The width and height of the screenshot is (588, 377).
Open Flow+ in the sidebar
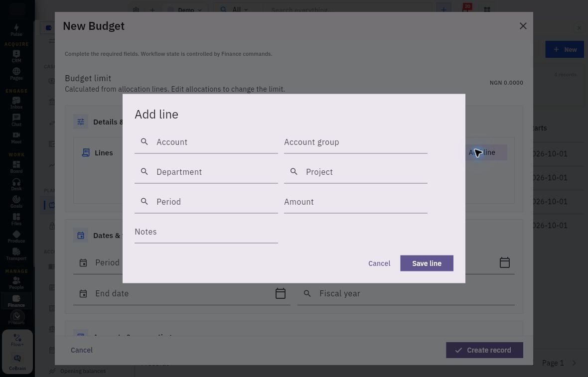click(17, 340)
